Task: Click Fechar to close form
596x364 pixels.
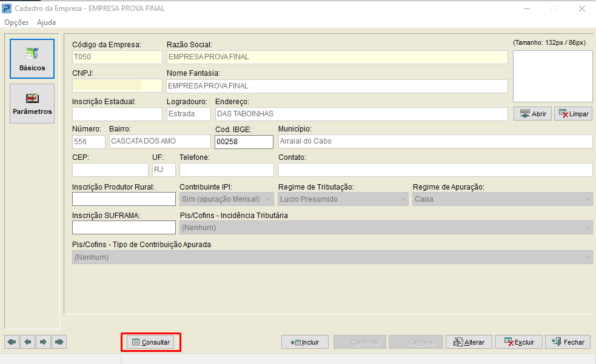Action: coord(568,342)
